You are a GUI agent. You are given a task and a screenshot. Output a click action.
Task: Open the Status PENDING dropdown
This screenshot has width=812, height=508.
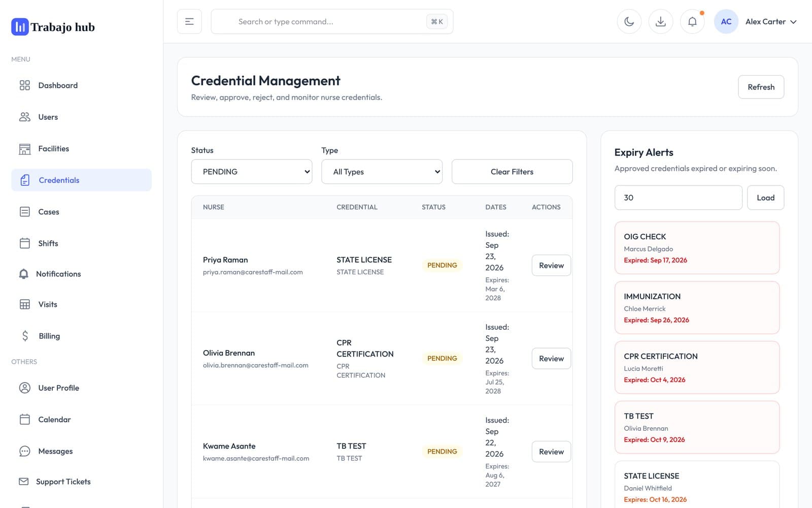(252, 172)
